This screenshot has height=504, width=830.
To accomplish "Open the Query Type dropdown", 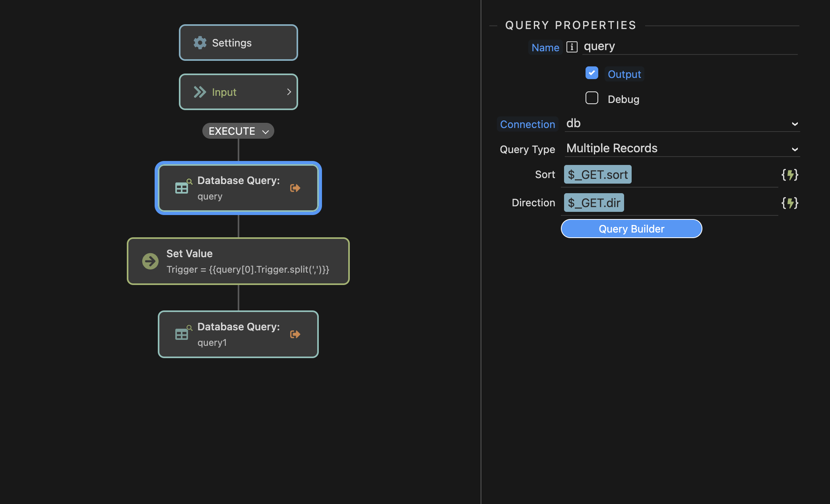I will [682, 149].
